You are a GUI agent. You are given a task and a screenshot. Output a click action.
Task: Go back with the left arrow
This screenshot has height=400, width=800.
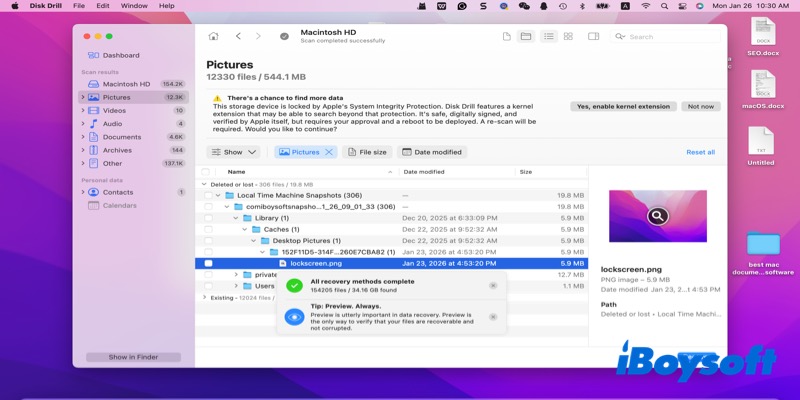click(x=238, y=36)
